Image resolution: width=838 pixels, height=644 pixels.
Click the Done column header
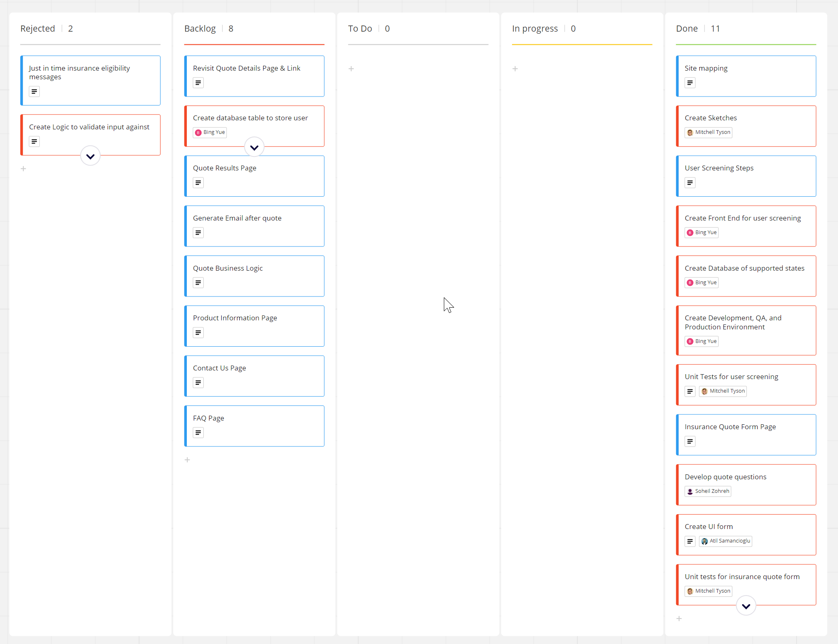pos(686,29)
